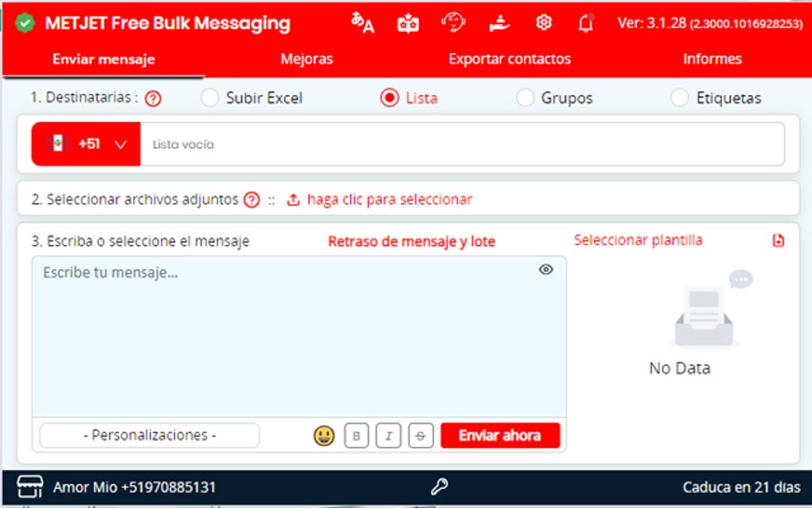Select the Subir Excel option

[209, 97]
